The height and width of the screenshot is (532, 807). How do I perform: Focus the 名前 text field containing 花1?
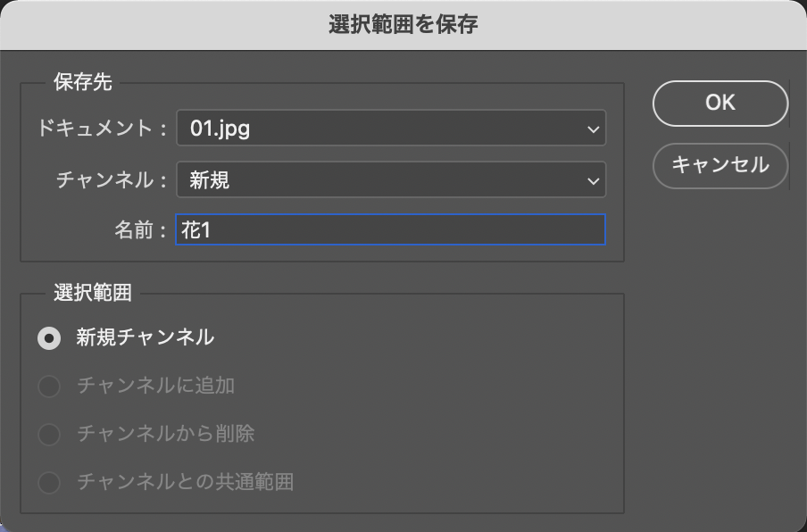pyautogui.click(x=390, y=230)
